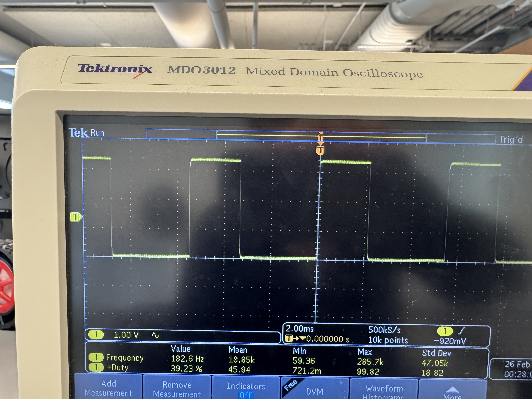The height and width of the screenshot is (399, 532).
Task: Click the channel 1 badge in scale readout
Action: pyautogui.click(x=96, y=334)
